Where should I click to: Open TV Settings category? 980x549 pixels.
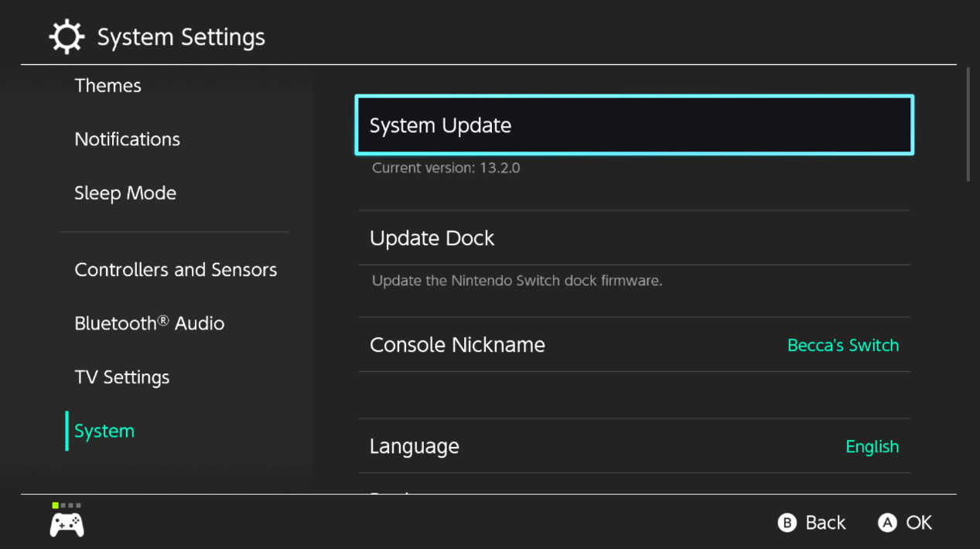[x=121, y=377]
